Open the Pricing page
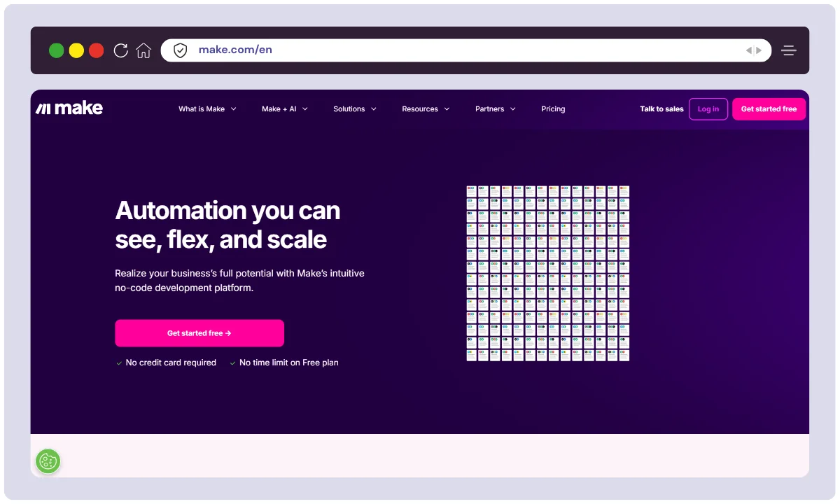 (553, 109)
